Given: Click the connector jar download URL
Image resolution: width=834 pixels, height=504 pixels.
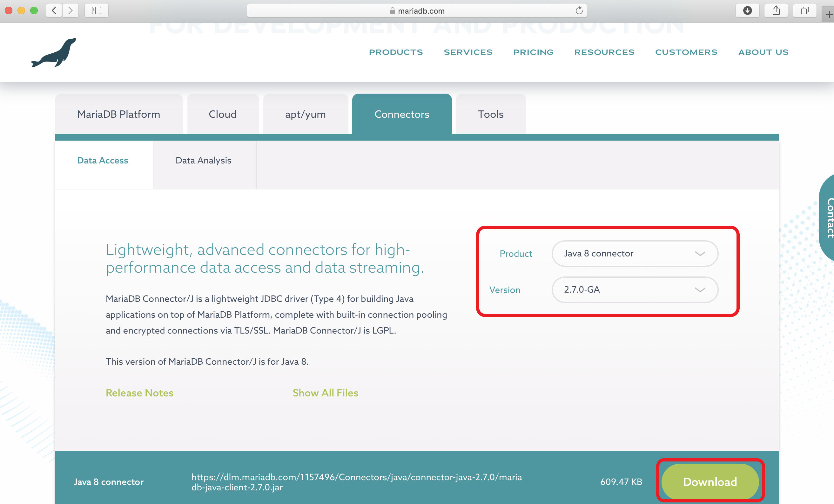Looking at the screenshot, I should point(357,482).
